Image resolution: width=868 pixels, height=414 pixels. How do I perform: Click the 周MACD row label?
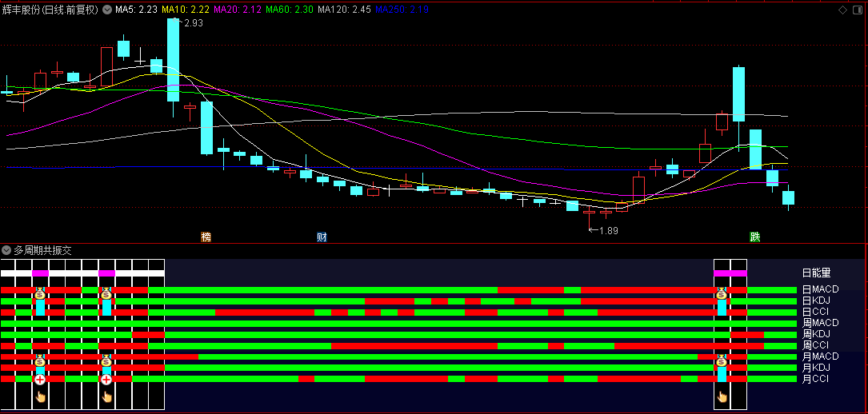coord(820,323)
